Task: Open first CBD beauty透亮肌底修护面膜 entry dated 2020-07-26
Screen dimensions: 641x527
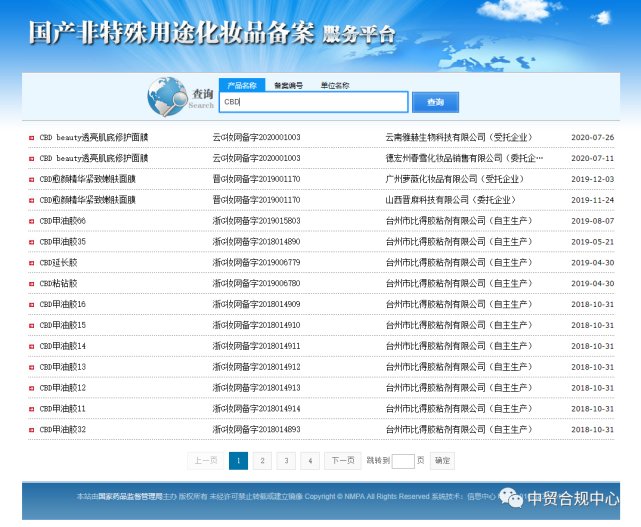Action: 94,137
